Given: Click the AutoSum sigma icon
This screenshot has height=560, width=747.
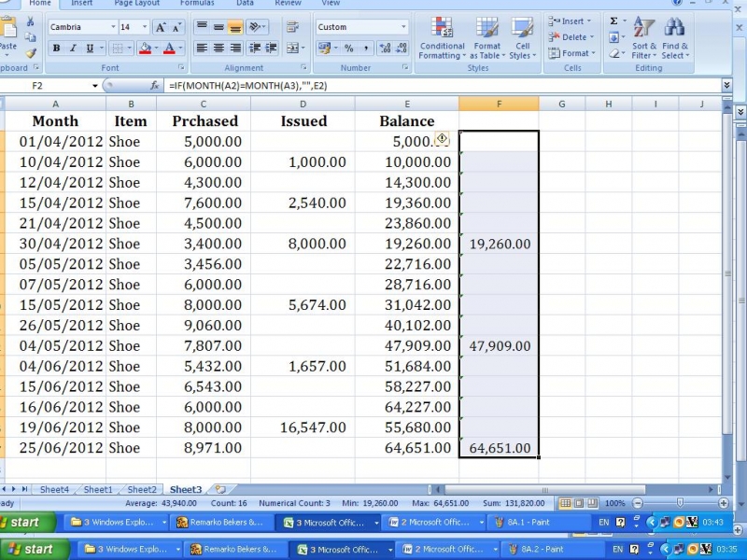Looking at the screenshot, I should click(614, 21).
